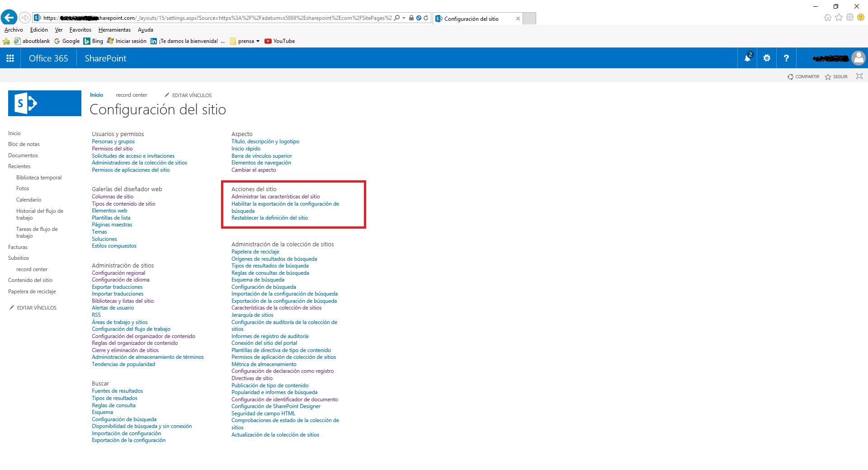Select the Configuración del sitio browser tab
Screen dimensions: 868x470
(x=472, y=19)
